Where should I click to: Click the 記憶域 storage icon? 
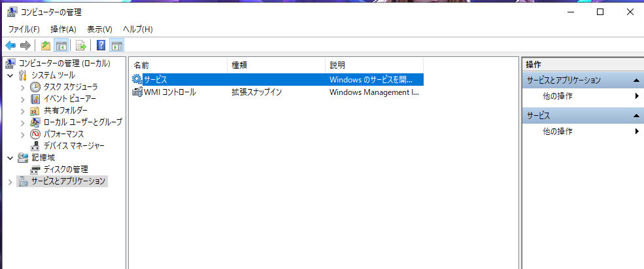(x=24, y=158)
